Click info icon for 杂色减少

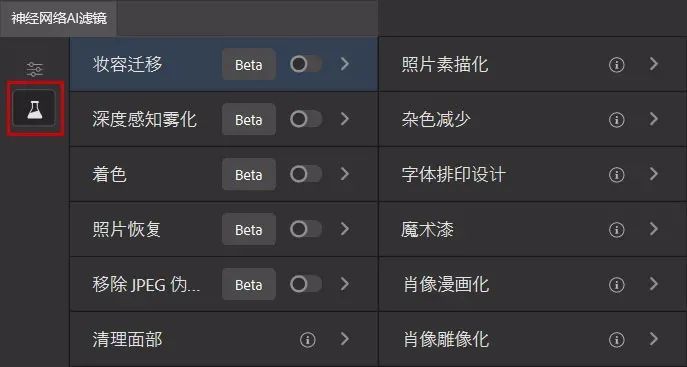(616, 120)
